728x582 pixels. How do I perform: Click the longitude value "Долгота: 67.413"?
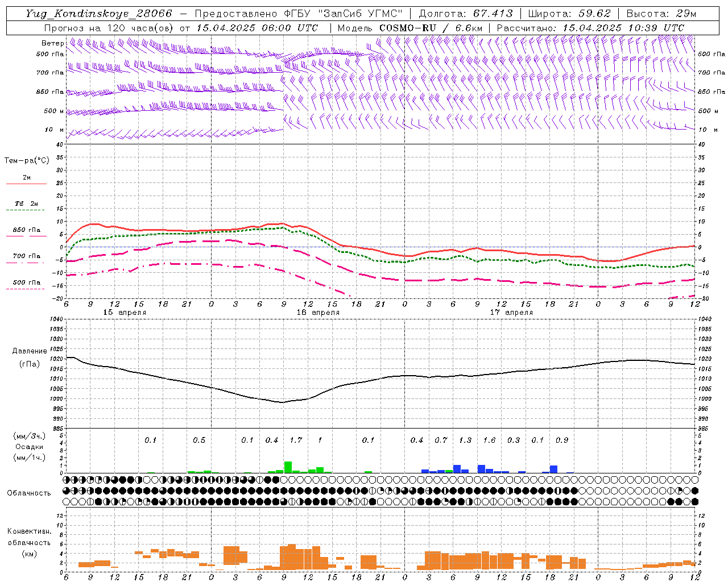466,14
